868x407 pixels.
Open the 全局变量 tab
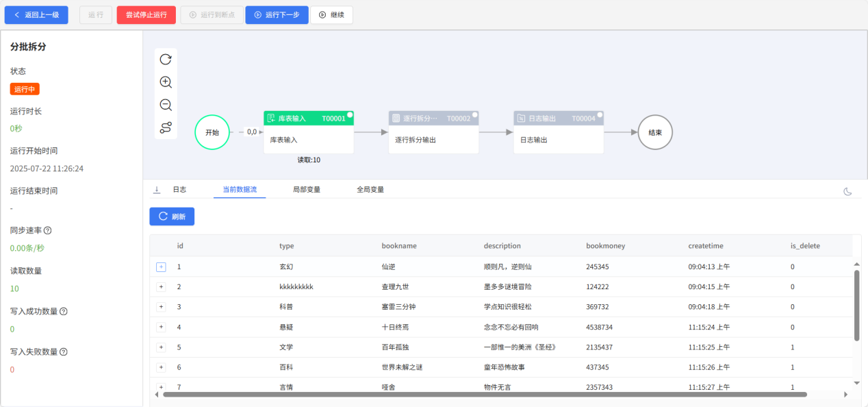[370, 190]
